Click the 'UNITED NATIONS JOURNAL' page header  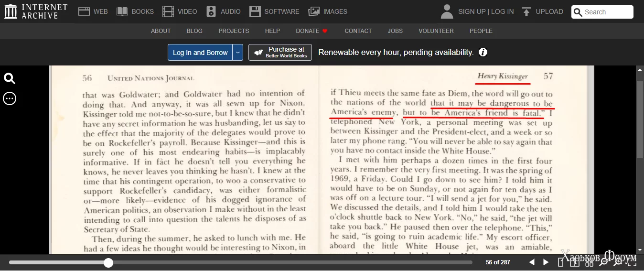151,78
